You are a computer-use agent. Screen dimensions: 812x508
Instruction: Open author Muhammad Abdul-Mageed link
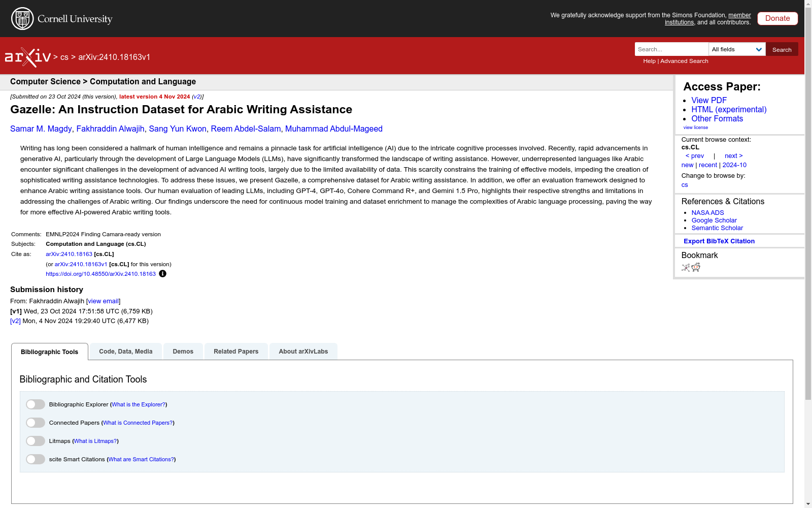[334, 129]
